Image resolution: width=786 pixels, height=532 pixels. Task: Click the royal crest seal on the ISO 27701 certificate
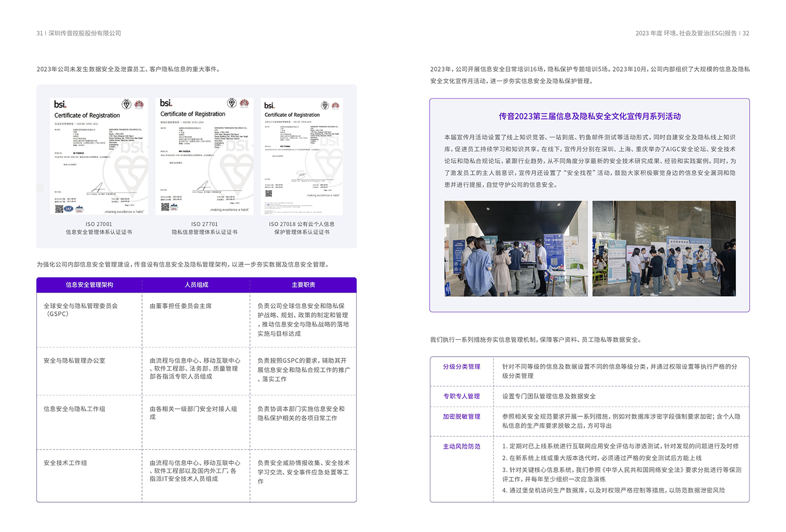pyautogui.click(x=232, y=103)
